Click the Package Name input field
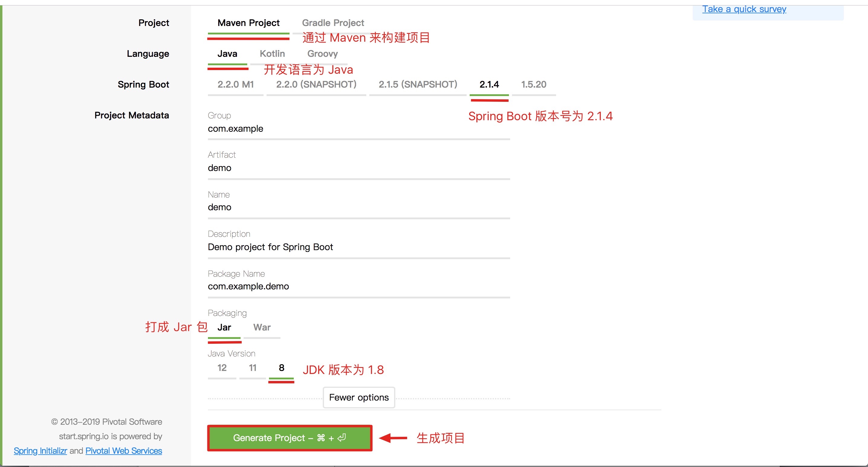The width and height of the screenshot is (868, 467). 358,287
